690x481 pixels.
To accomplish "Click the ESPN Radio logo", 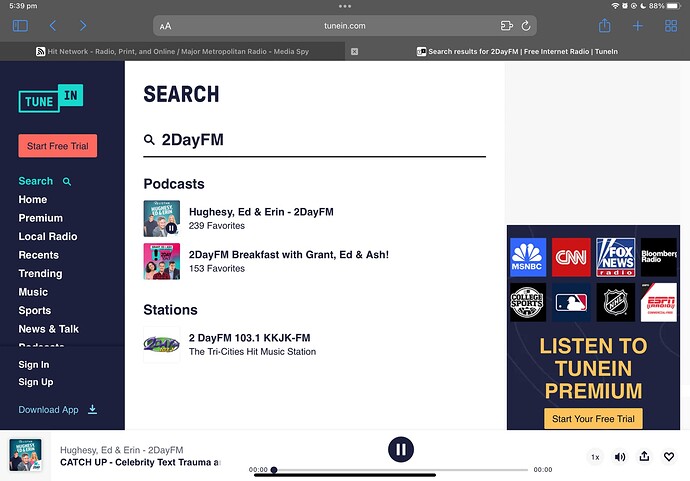I will coord(659,302).
